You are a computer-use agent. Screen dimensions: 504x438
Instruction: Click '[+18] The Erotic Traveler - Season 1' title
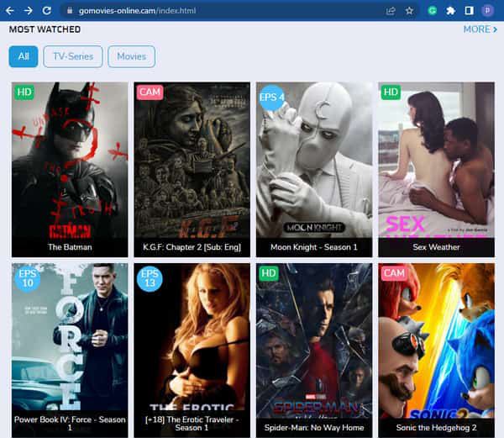pos(192,424)
